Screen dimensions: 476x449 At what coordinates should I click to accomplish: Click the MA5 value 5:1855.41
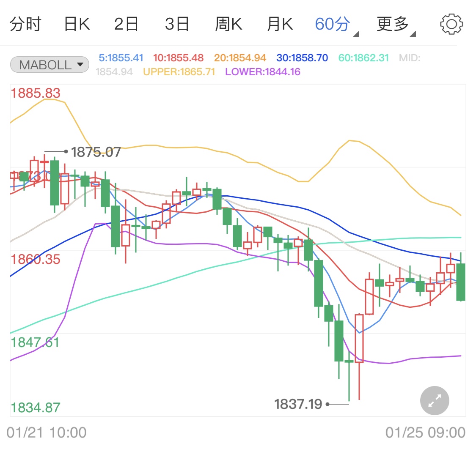[121, 57]
